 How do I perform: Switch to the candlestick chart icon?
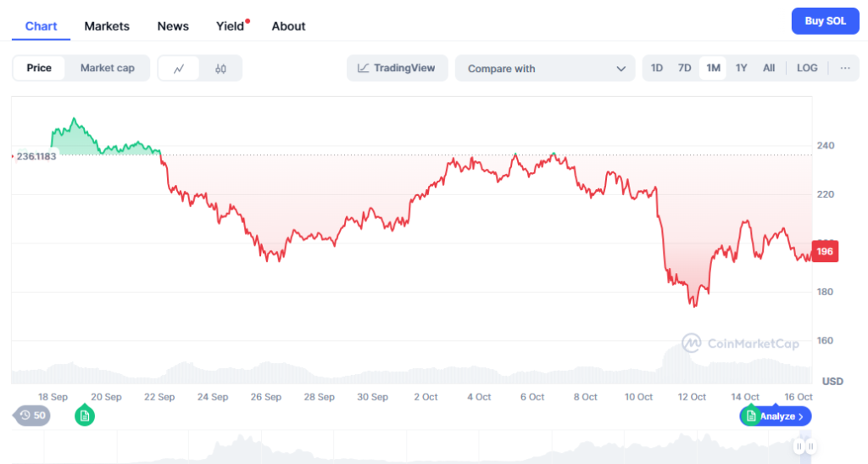(220, 69)
